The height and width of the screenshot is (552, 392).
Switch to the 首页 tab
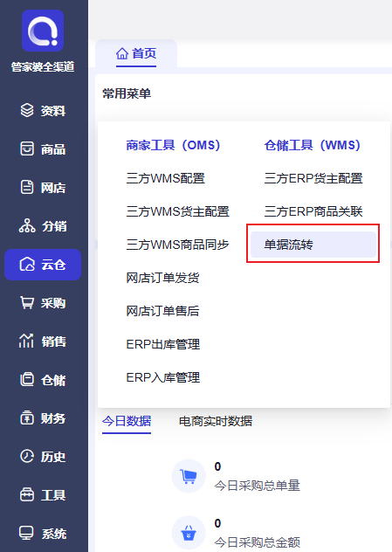(x=136, y=54)
